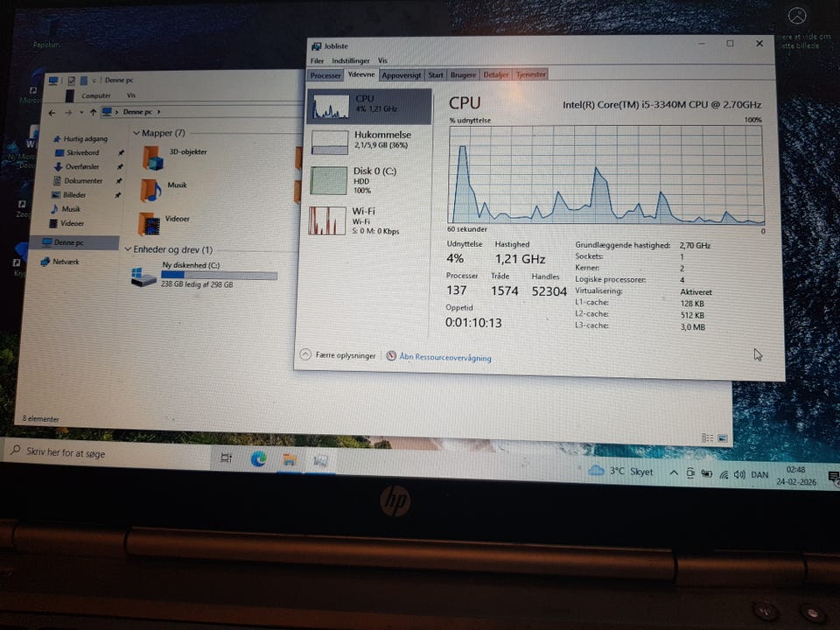
Task: Select Netværk in navigation pane
Action: tap(60, 262)
